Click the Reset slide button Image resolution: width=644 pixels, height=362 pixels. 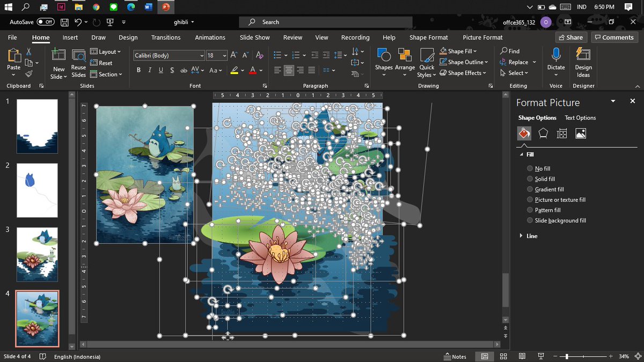pyautogui.click(x=101, y=63)
